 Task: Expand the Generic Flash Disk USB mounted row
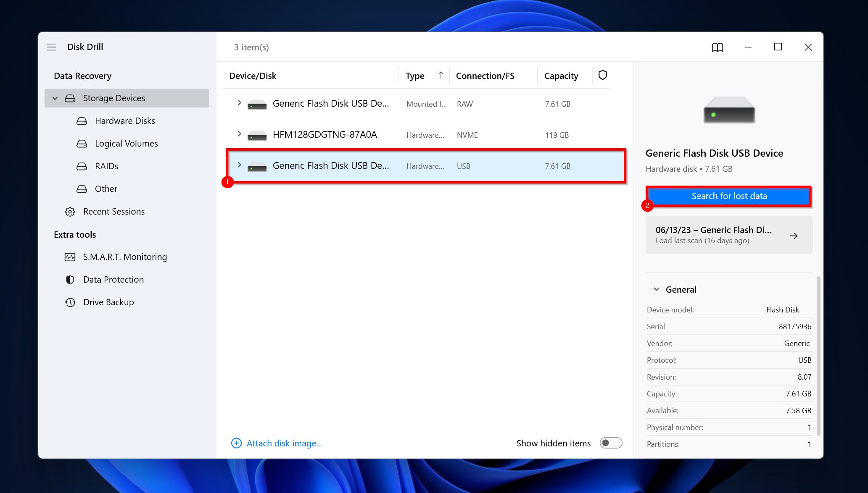(x=240, y=104)
